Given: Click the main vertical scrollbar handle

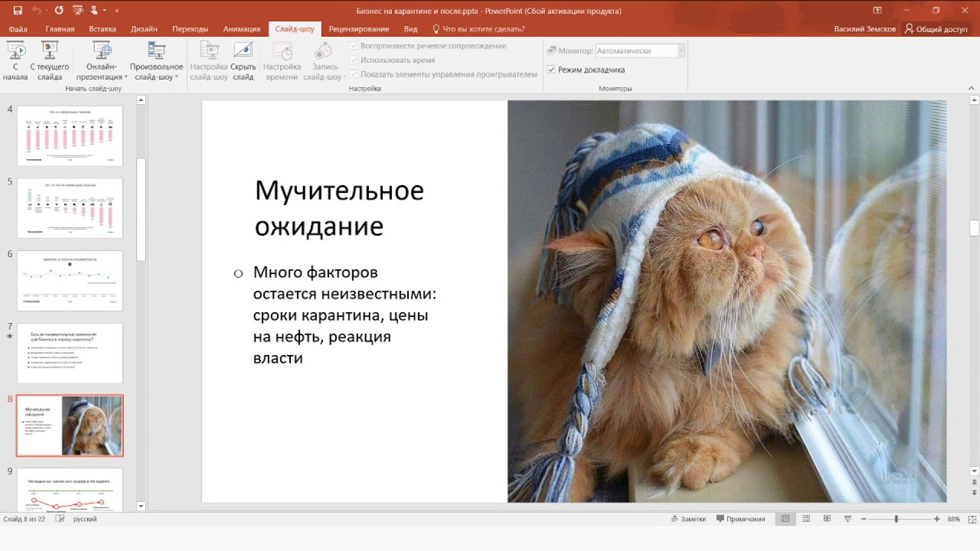Looking at the screenshot, I should pyautogui.click(x=975, y=228).
